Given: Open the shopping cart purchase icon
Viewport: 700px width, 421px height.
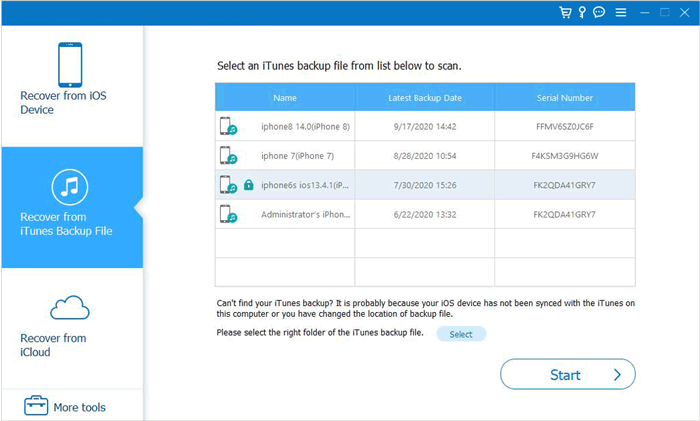Looking at the screenshot, I should click(x=565, y=13).
